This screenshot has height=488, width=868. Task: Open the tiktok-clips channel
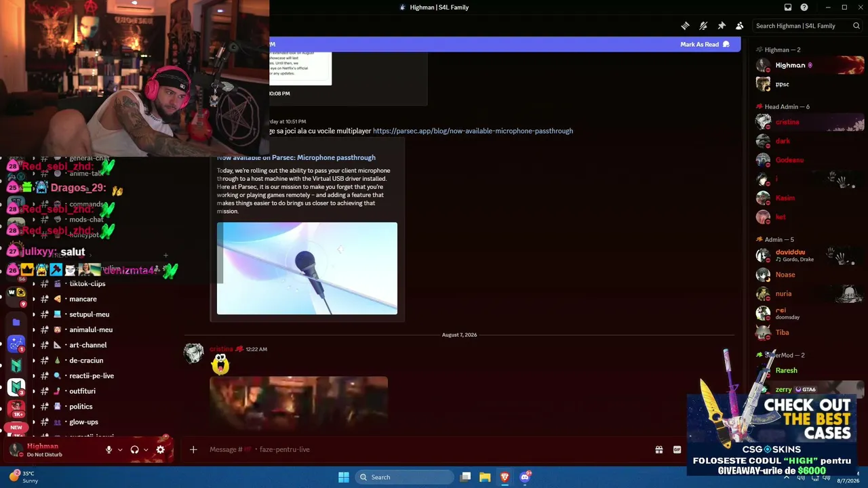87,283
